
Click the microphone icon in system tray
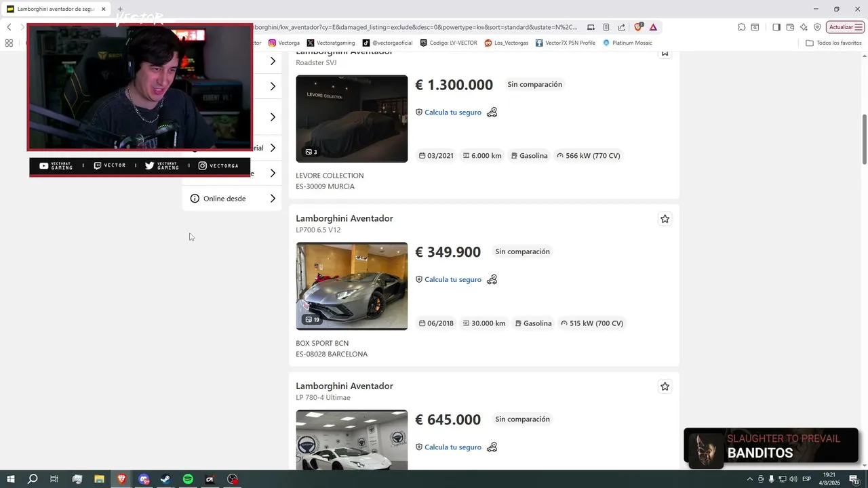coord(771,479)
